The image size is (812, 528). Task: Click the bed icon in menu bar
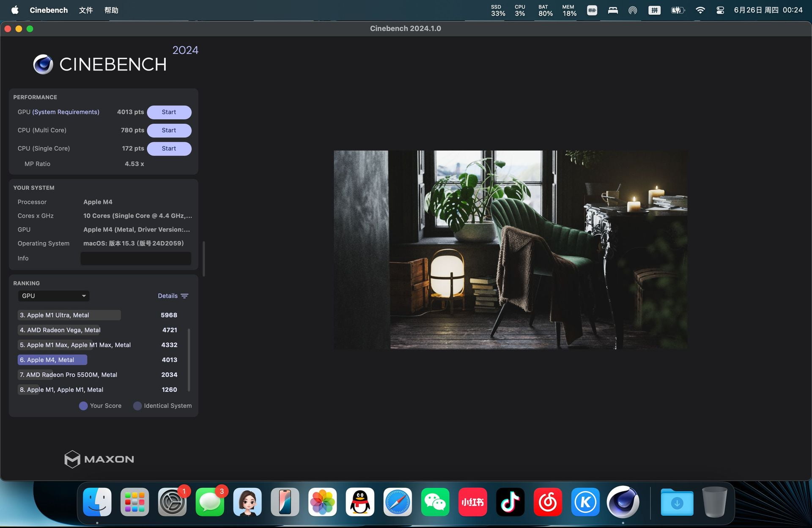pyautogui.click(x=613, y=10)
